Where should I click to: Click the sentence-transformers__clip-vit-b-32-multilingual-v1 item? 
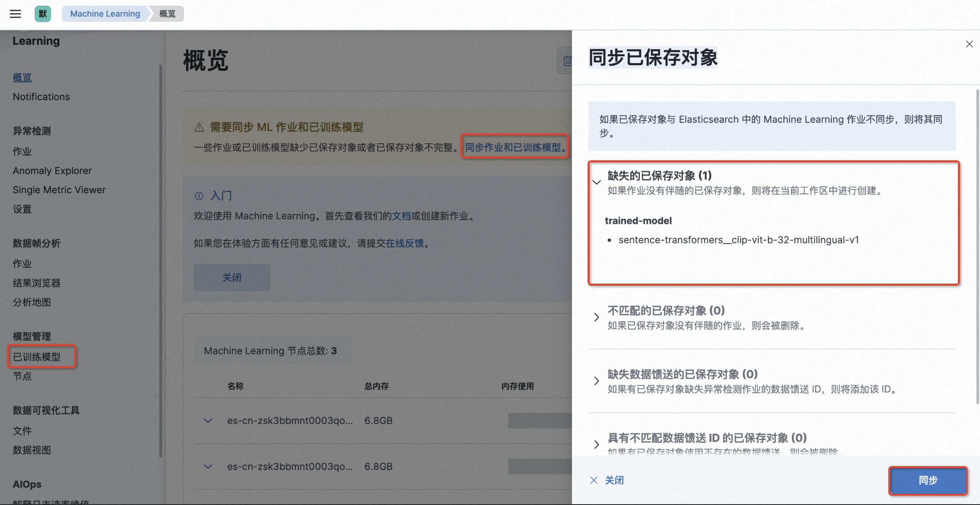pos(738,240)
